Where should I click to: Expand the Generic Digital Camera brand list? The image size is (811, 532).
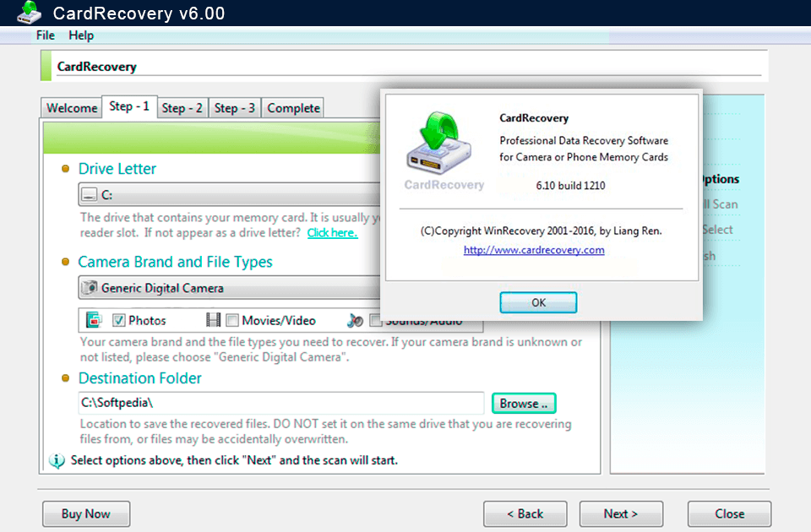pos(228,288)
